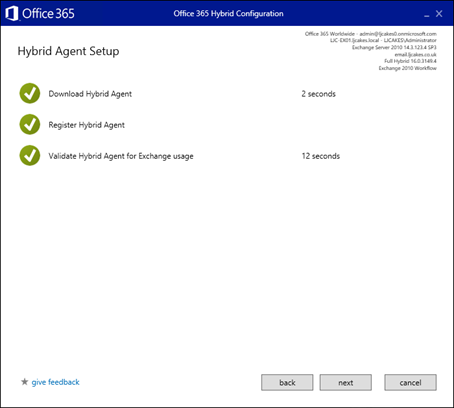Image resolution: width=454 pixels, height=408 pixels.
Task: Click the Exchange 2010 Workflow line
Action: (x=407, y=68)
